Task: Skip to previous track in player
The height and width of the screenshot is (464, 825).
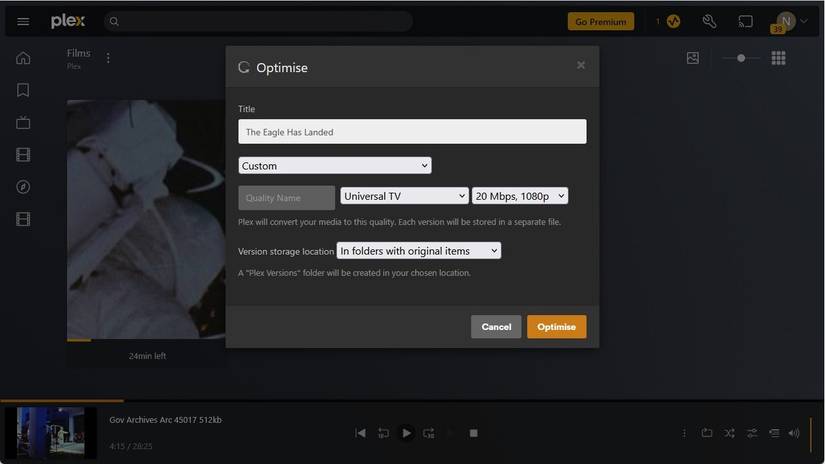Action: 360,433
